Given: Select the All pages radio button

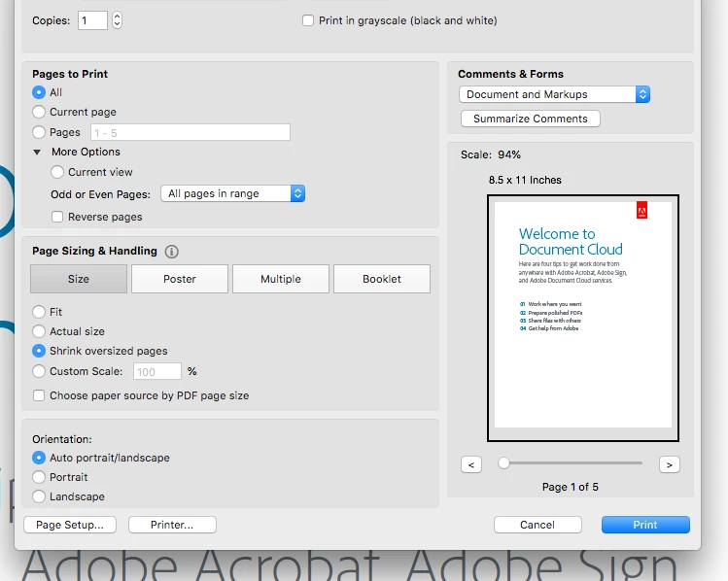Looking at the screenshot, I should 39,92.
